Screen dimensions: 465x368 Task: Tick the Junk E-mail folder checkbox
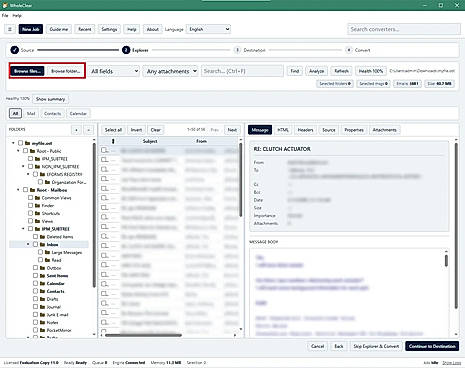click(x=35, y=314)
